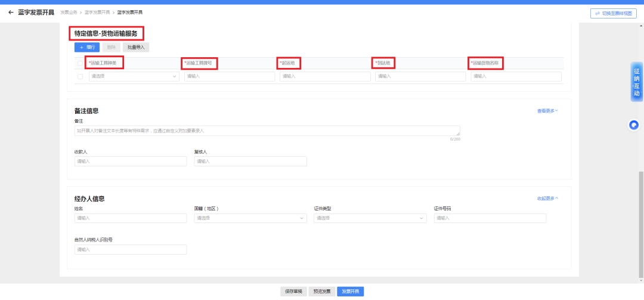The height and width of the screenshot is (300, 644).
Task: Click the 到达地 input field
Action: 420,76
